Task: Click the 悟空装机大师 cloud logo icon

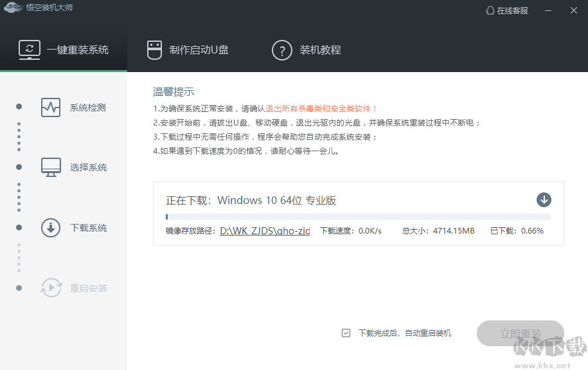Action: 13,7
